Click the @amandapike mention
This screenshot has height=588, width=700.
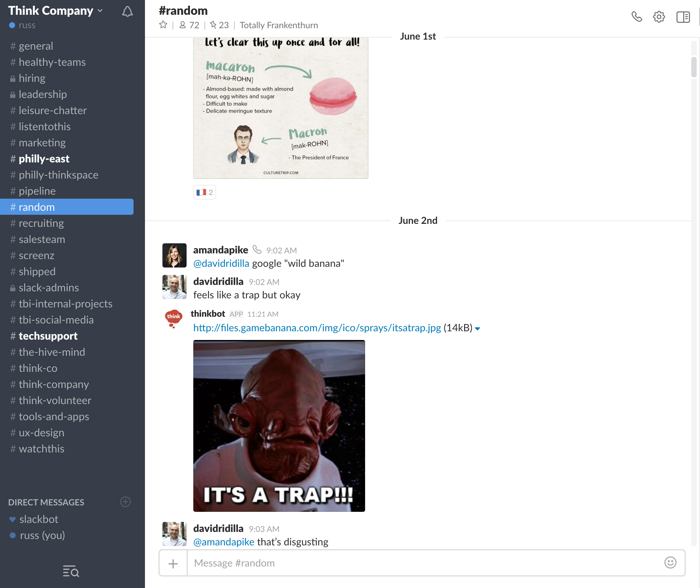(224, 542)
